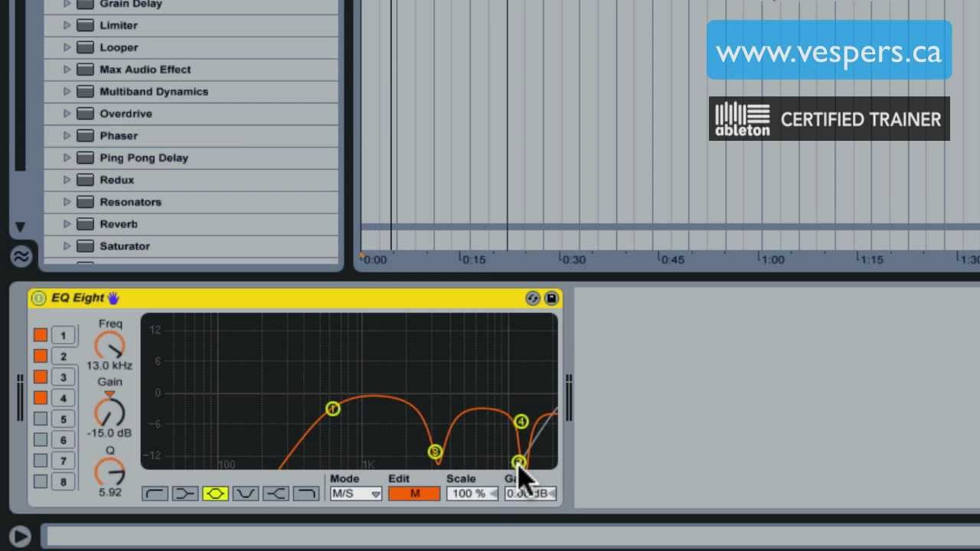The height and width of the screenshot is (551, 980).
Task: Click the Phaser folder icon
Action: tap(85, 135)
